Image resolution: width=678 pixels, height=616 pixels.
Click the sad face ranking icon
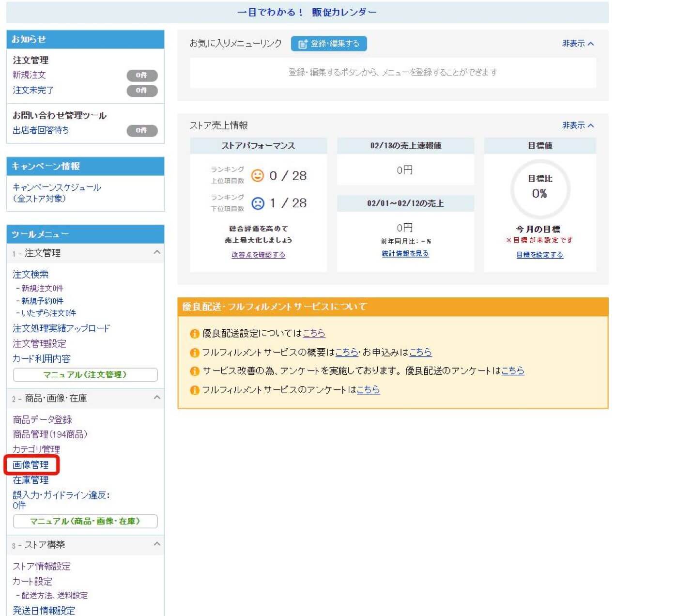click(258, 203)
